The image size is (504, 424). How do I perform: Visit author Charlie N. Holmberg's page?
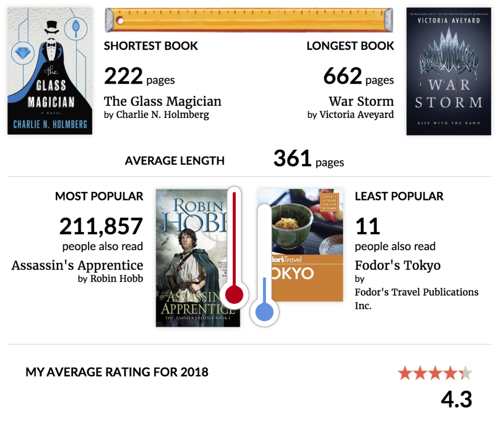(162, 115)
